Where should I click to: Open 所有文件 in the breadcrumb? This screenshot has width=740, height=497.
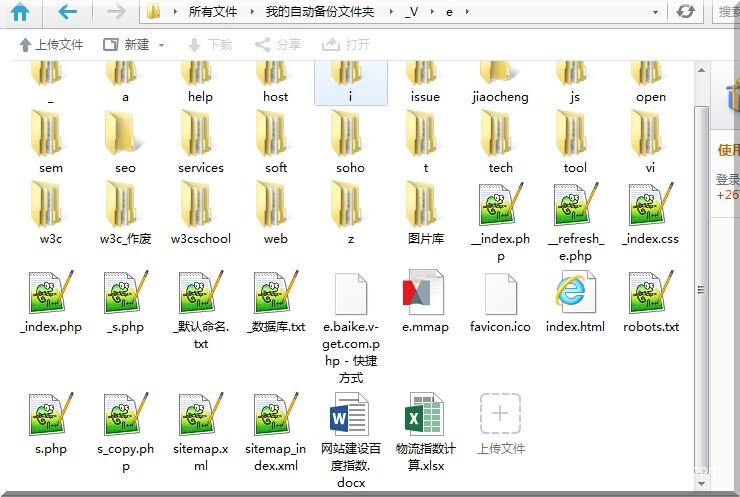coord(213,12)
